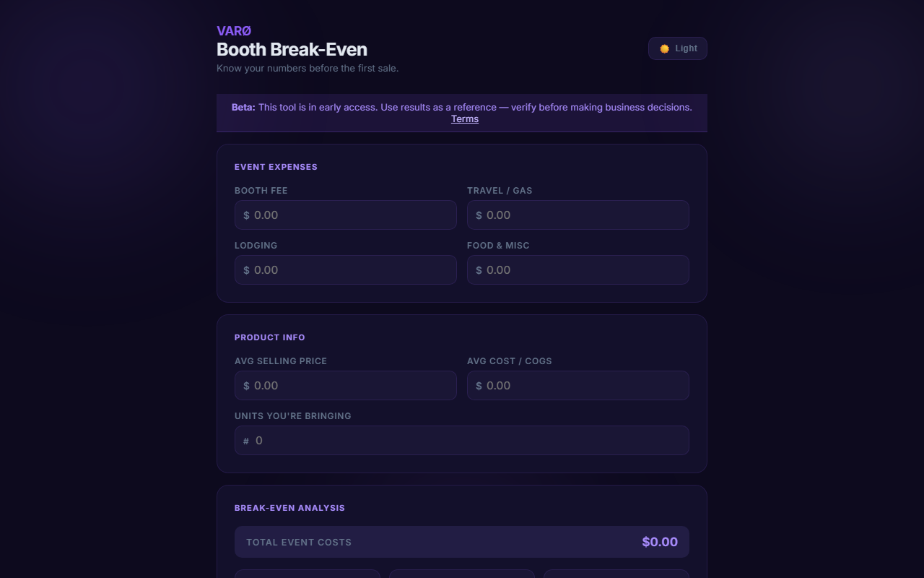
Task: Click the dollar symbol in Food & Misc field
Action: click(x=479, y=270)
